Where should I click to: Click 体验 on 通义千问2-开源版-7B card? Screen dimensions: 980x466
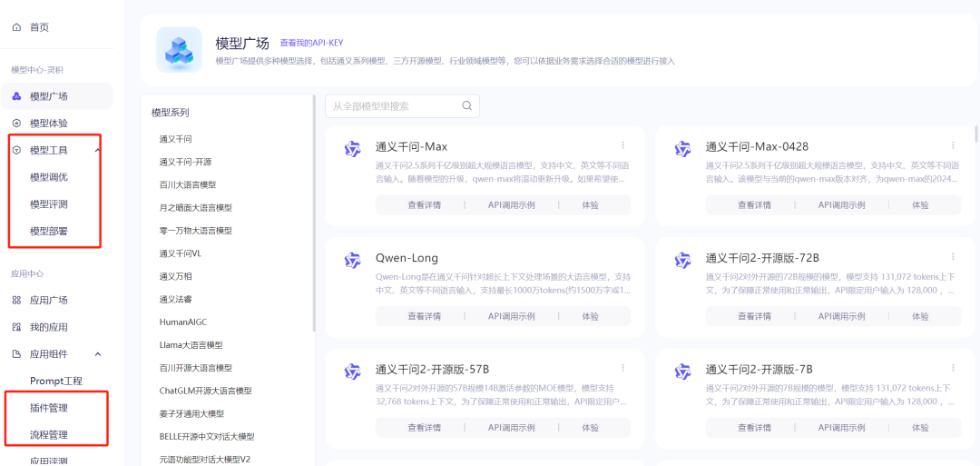pos(920,428)
